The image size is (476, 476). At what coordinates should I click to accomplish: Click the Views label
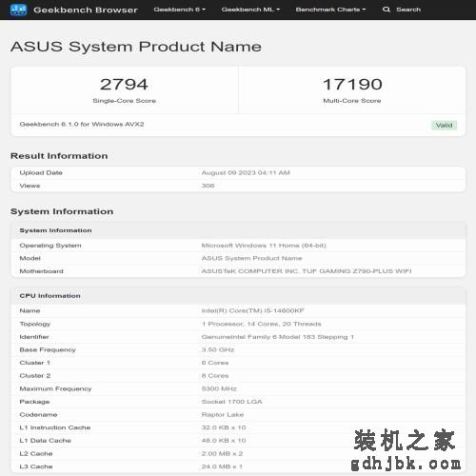30,186
